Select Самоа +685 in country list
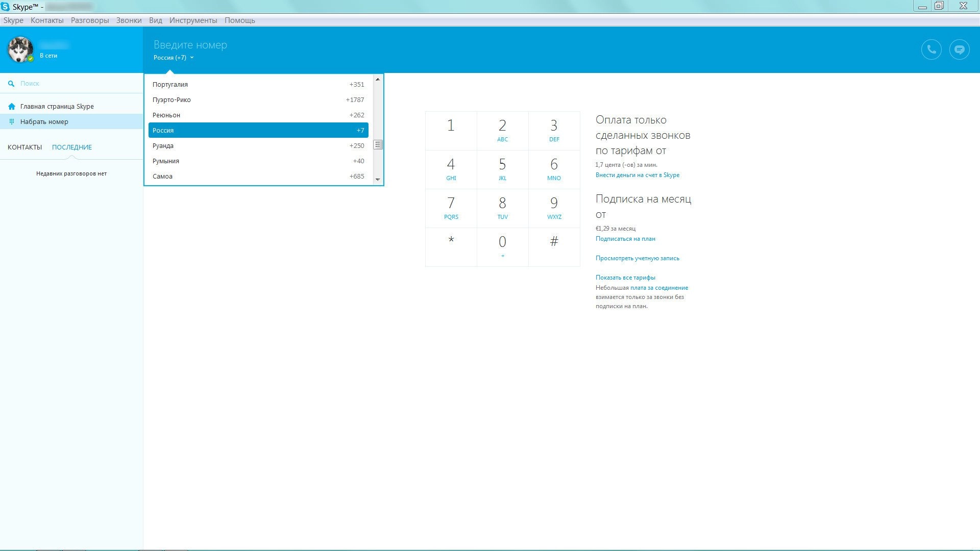The image size is (980, 551). tap(258, 176)
